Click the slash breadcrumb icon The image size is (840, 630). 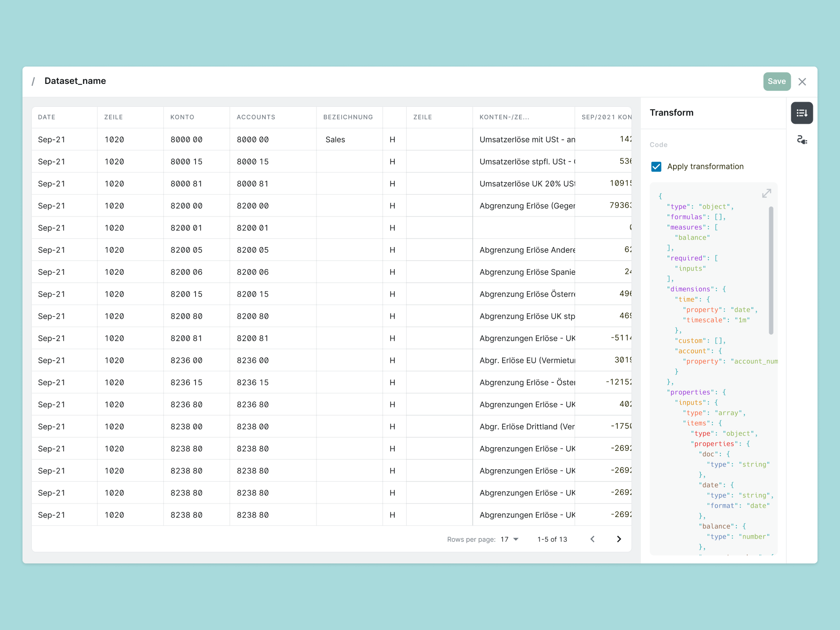33,82
